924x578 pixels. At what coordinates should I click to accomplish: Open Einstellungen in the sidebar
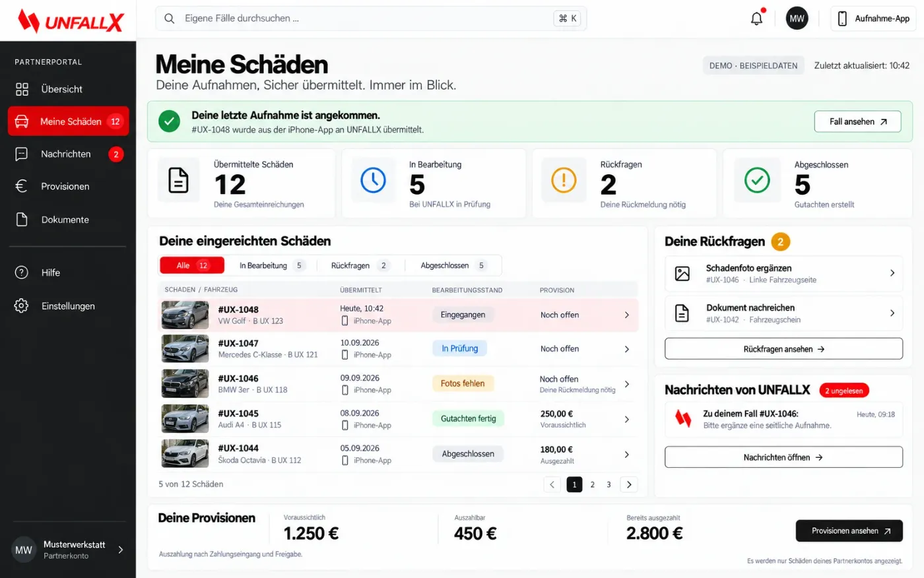68,306
